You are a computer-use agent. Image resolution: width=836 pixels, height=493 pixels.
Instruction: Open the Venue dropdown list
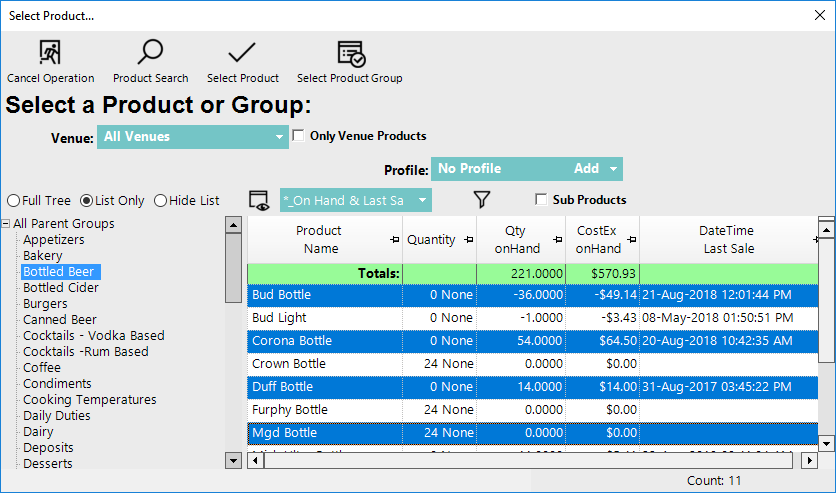coord(280,137)
